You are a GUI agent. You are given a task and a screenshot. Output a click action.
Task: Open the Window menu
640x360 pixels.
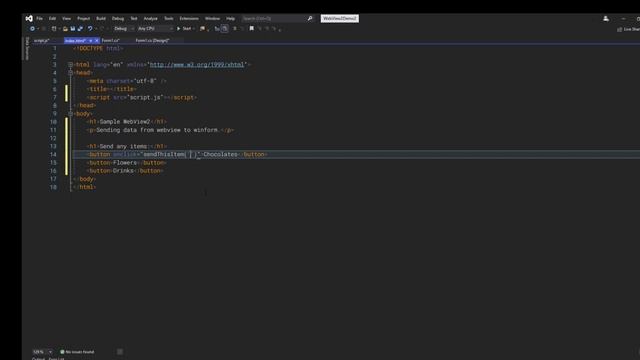tap(212, 18)
